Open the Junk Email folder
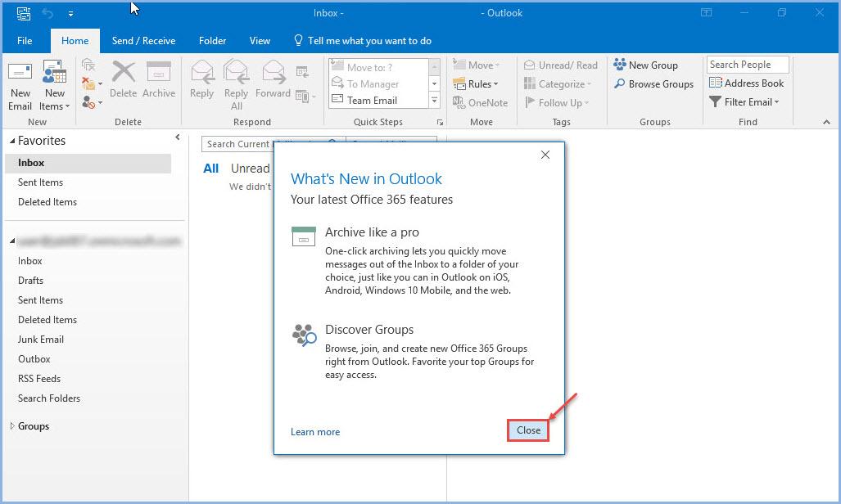Image resolution: width=841 pixels, height=504 pixels. [x=41, y=340]
